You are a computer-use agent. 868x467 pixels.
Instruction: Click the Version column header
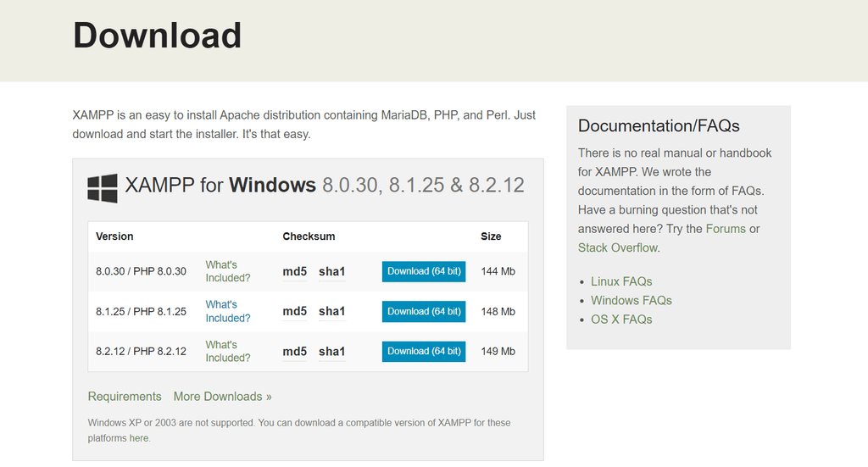tap(114, 236)
